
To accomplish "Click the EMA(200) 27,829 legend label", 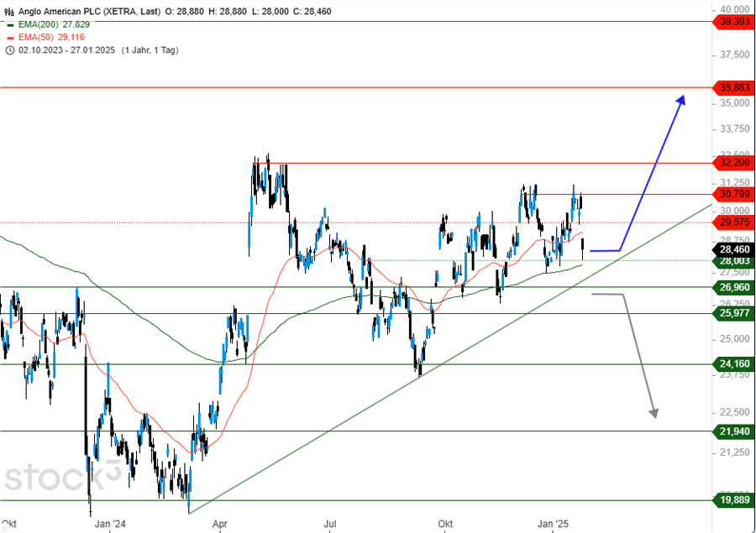I will [x=54, y=24].
